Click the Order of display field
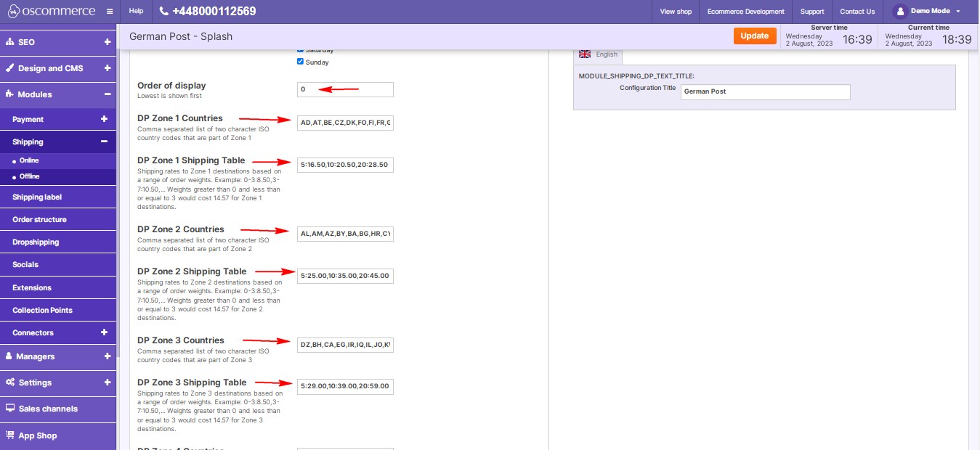The image size is (980, 450). pyautogui.click(x=345, y=89)
